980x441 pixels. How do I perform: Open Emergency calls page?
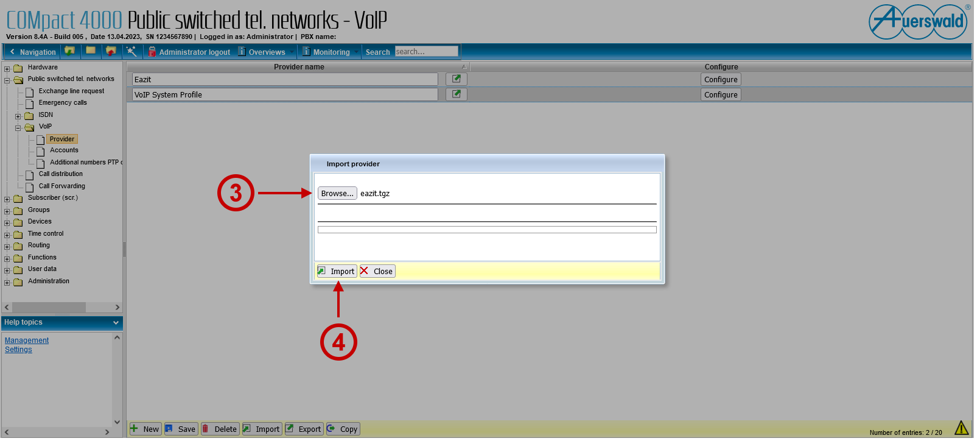point(63,103)
